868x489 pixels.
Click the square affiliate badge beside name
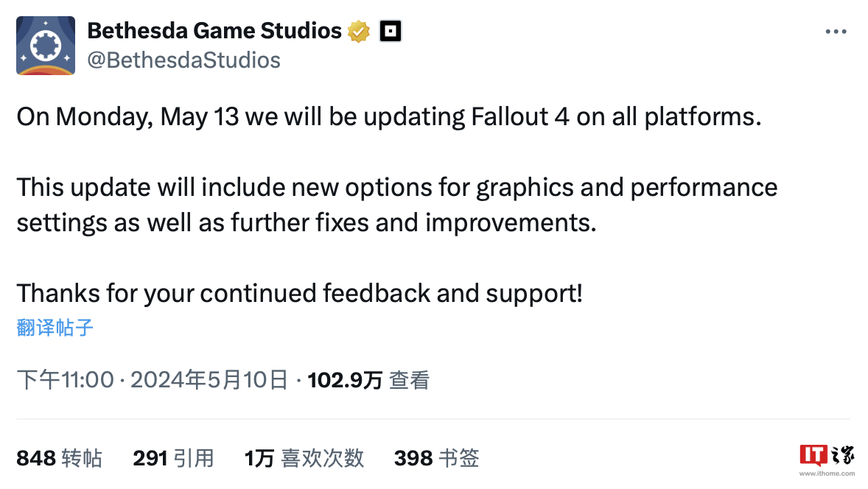click(391, 32)
